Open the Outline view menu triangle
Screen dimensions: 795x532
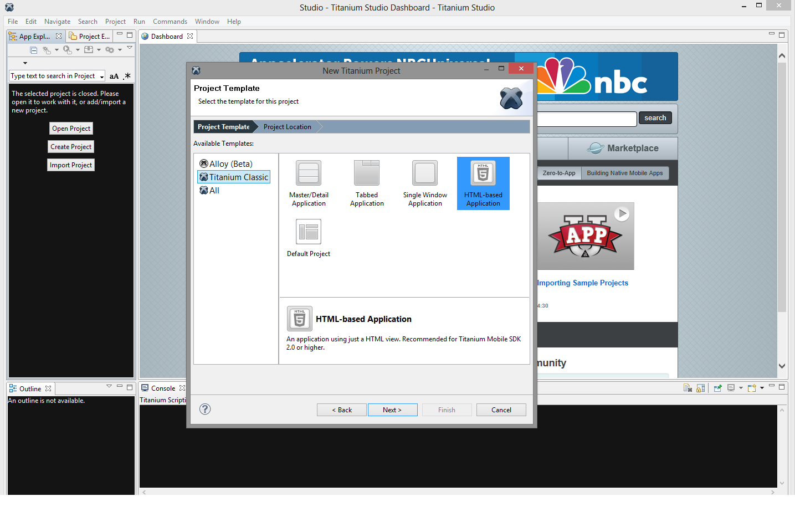[109, 386]
